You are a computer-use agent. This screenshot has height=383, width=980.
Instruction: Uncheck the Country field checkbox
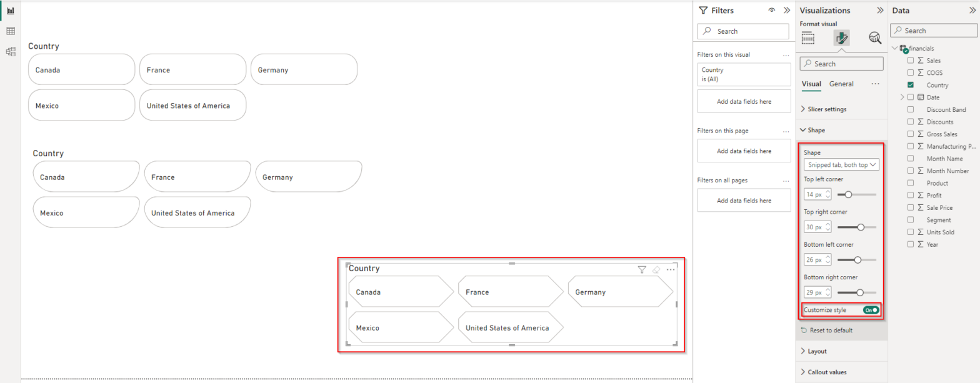[x=911, y=85]
